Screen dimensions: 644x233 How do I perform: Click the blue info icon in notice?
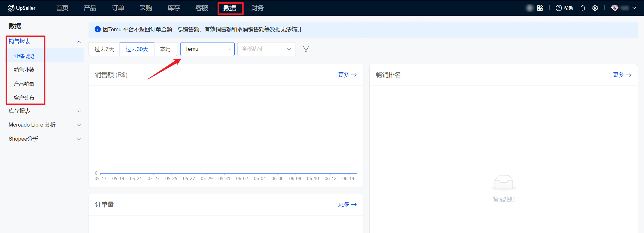tap(98, 29)
